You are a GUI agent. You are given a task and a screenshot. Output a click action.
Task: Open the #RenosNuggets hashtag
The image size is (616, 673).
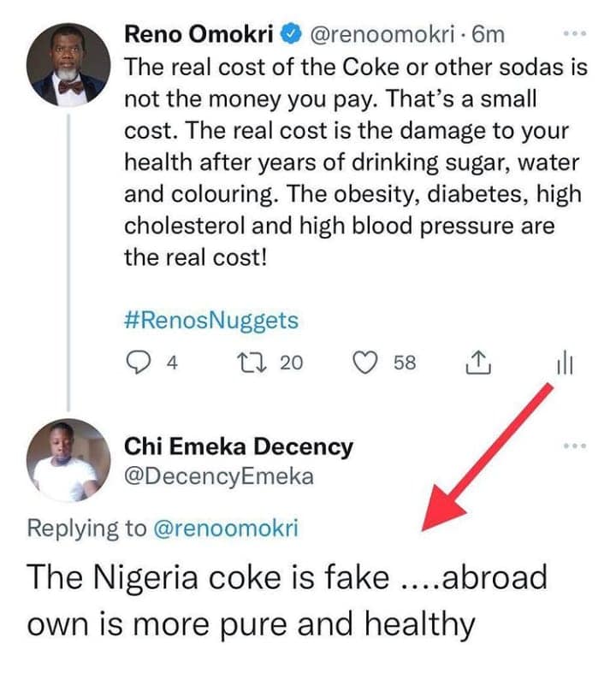click(211, 321)
